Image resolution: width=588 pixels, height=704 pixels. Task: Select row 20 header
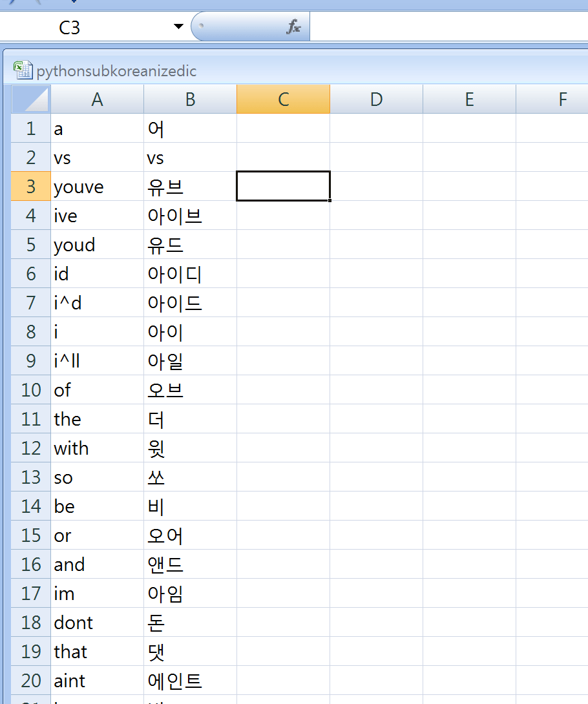point(30,680)
